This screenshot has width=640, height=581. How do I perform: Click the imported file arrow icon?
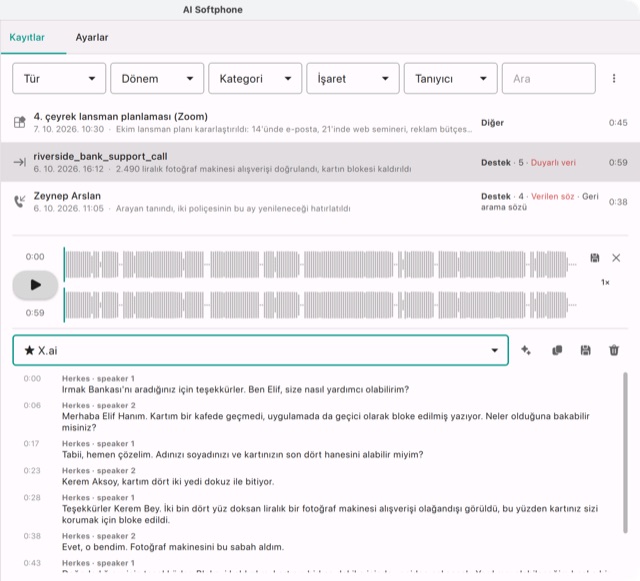[x=20, y=162]
